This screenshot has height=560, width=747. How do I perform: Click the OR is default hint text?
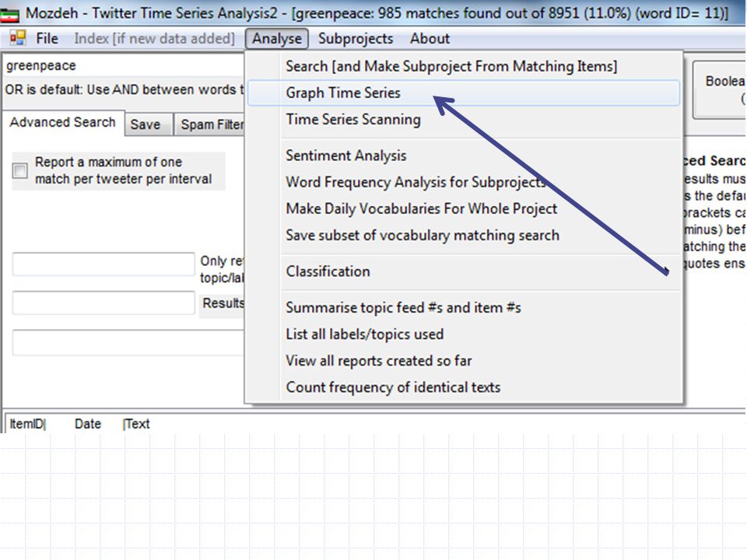[124, 89]
